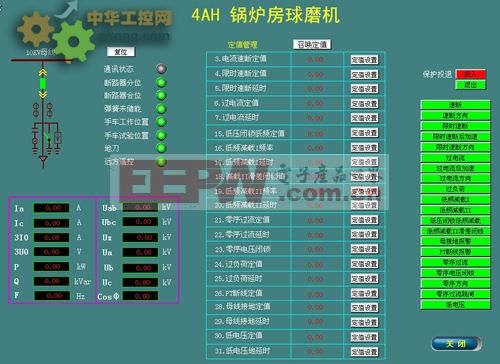Image resolution: width=500 pixels, height=364 pixels.
Task: Click the 地刀 green indicator light
Action: pyautogui.click(x=161, y=148)
